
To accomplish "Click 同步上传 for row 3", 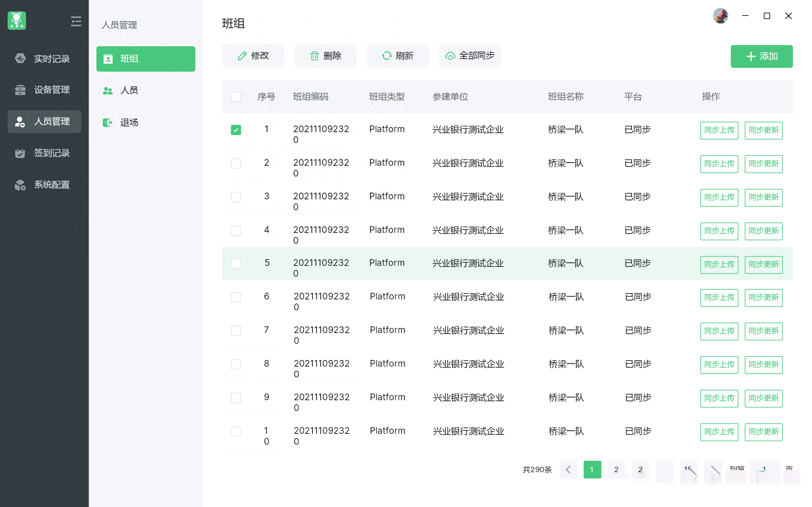I will coord(719,197).
